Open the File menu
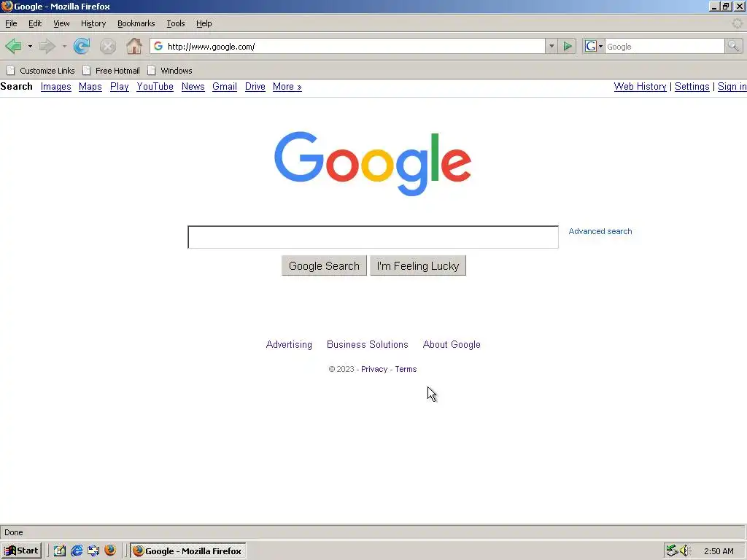This screenshot has width=747, height=560. point(11,23)
